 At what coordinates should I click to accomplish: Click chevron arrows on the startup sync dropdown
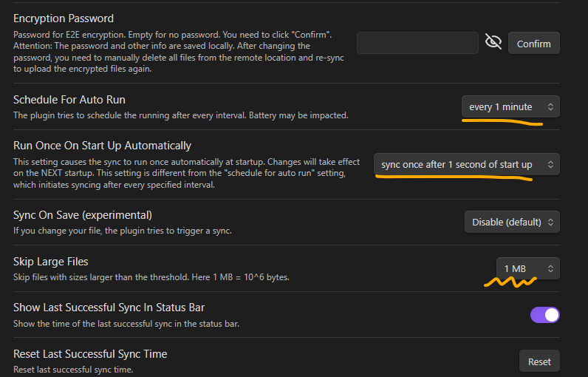(x=550, y=164)
